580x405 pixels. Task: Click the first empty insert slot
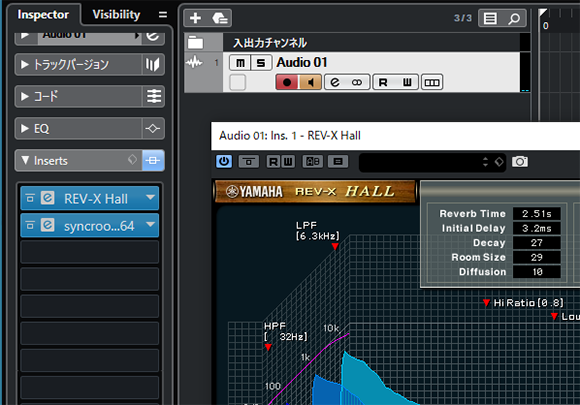[x=90, y=252]
